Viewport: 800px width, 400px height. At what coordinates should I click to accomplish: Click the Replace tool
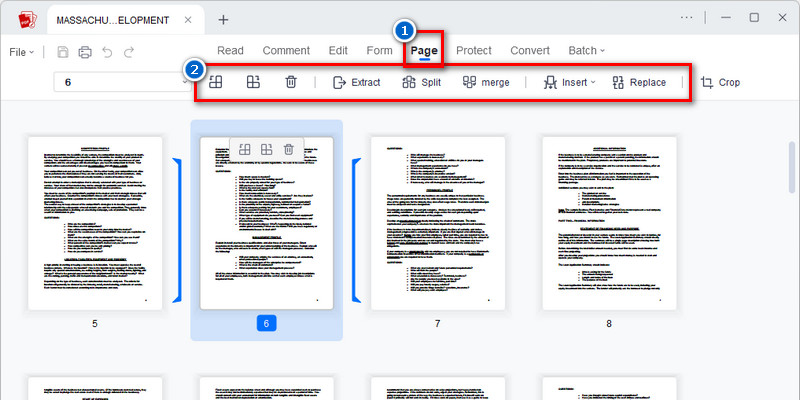tap(639, 83)
